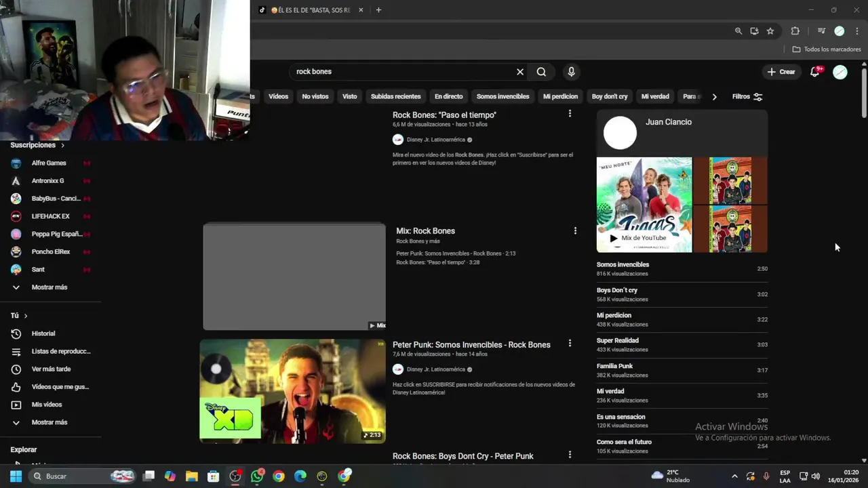Viewport: 868px width, 488px height.
Task: Open WhatsApp from the taskbar
Action: [x=257, y=476]
